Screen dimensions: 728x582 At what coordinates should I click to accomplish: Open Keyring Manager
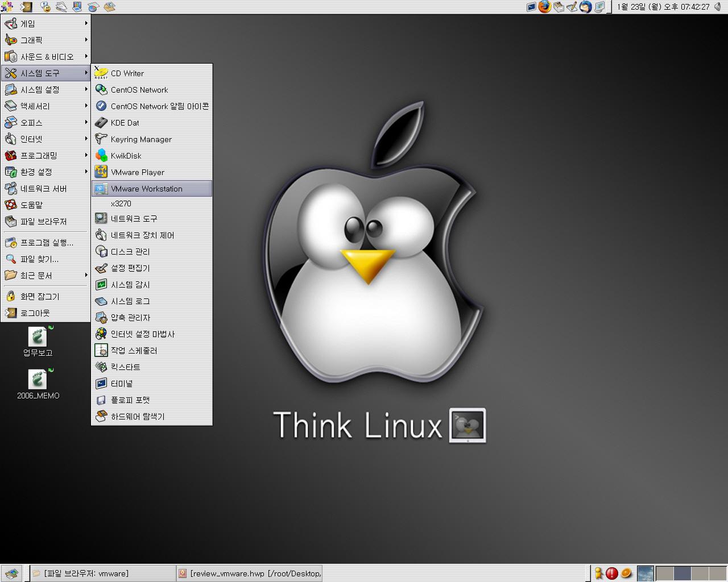(152, 139)
